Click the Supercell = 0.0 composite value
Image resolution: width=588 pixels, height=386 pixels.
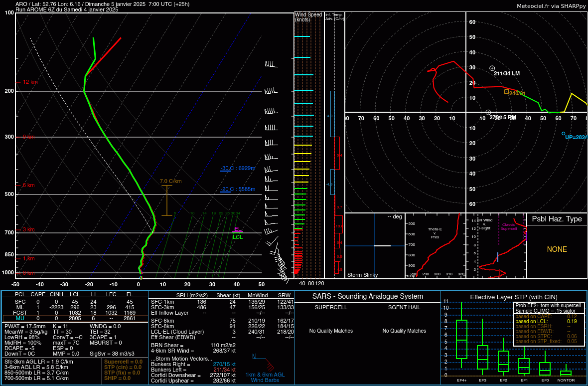tap(123, 362)
